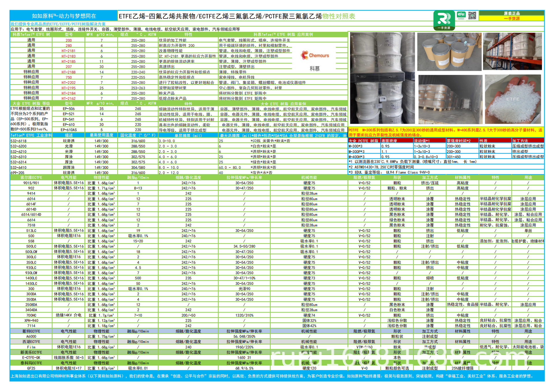Click the red HT-2181 model number

(69, 51)
